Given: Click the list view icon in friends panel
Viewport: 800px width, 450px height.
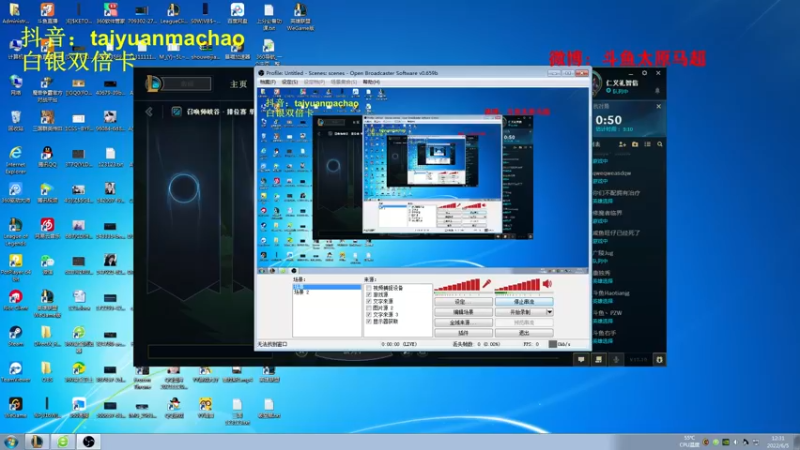Looking at the screenshot, I should [647, 144].
